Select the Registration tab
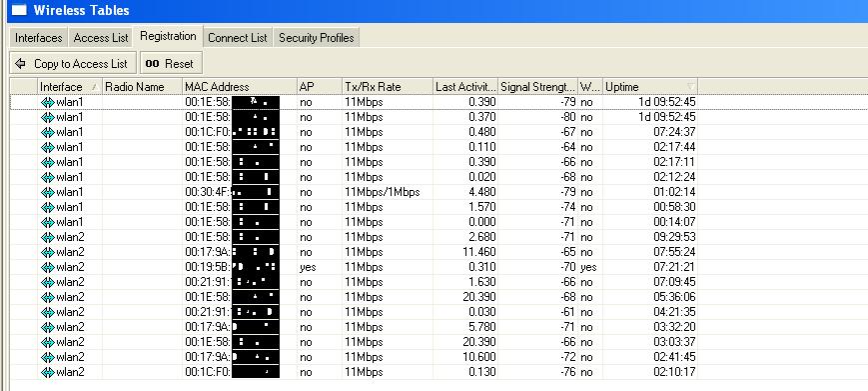Viewport: 868px width, 391px height. (x=168, y=36)
